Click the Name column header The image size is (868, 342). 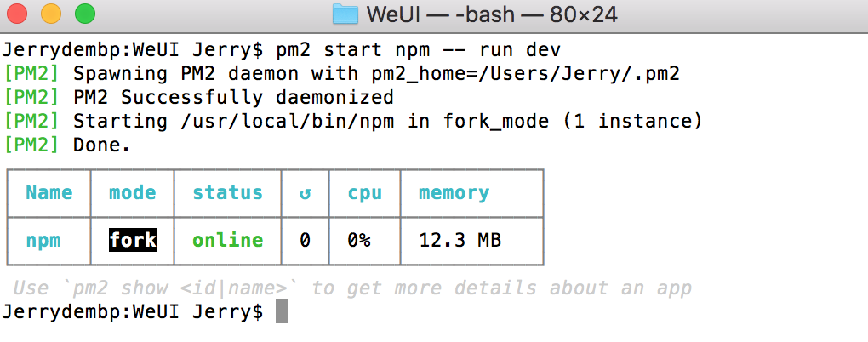click(49, 192)
